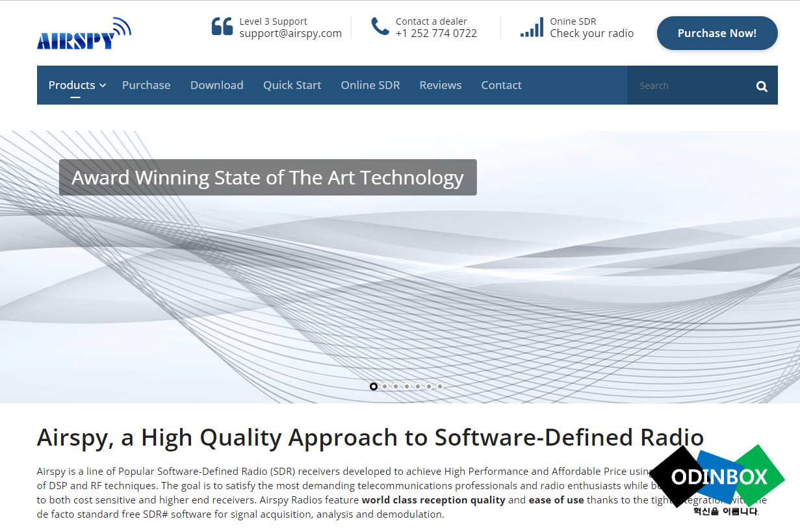The image size is (800, 532).
Task: Select the first slider dot
Action: [374, 386]
